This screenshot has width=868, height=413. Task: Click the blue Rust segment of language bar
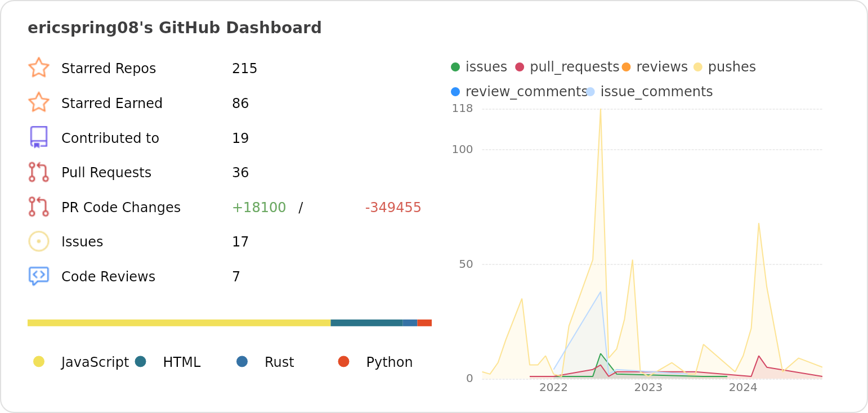click(410, 323)
